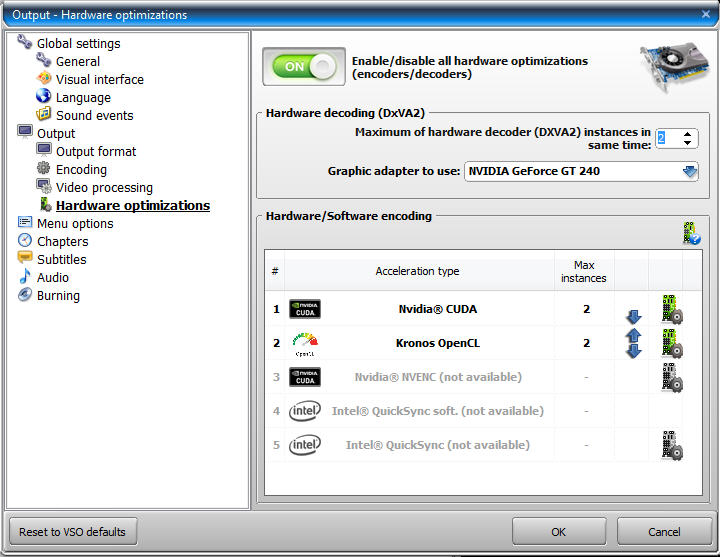Click the graphics card image
Image resolution: width=720 pixels, height=557 pixels.
point(674,66)
